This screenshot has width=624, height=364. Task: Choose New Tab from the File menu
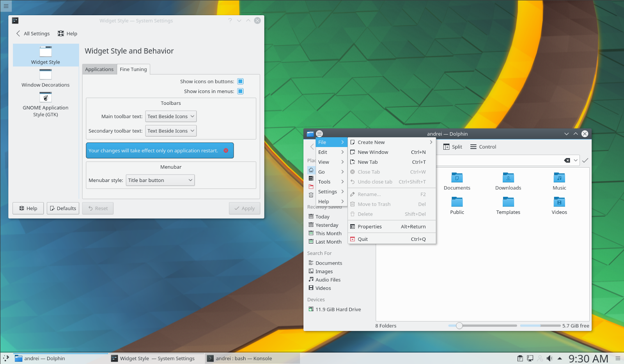pos(392,162)
